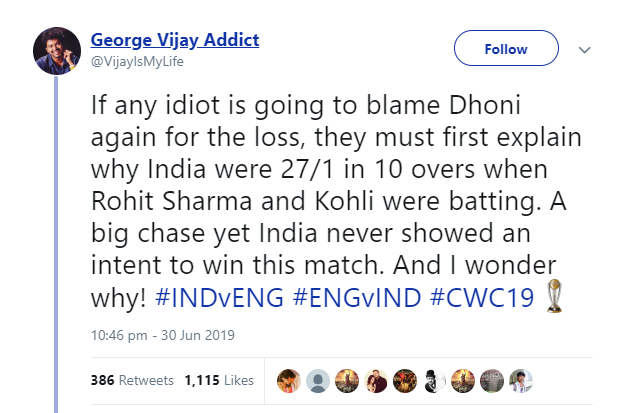
Task: Open the George Vijay Addict profile link
Action: pos(175,40)
